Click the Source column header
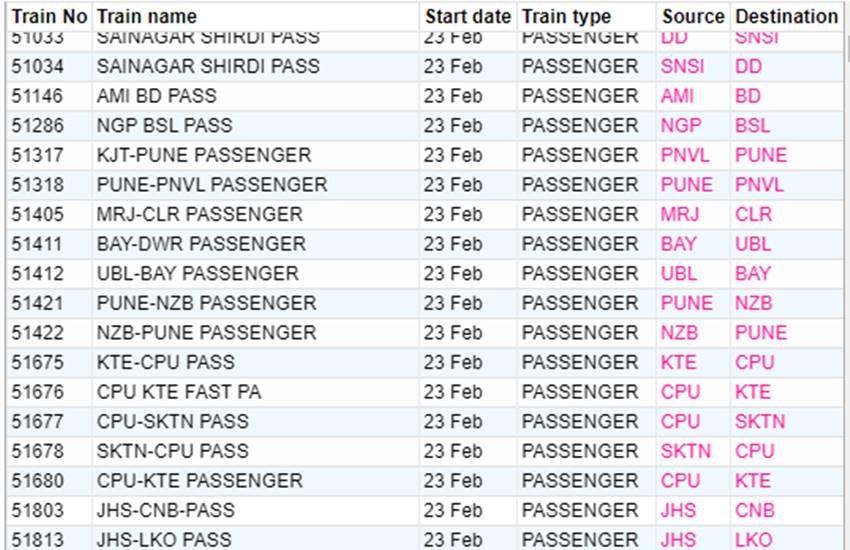The image size is (850, 550). coord(692,17)
